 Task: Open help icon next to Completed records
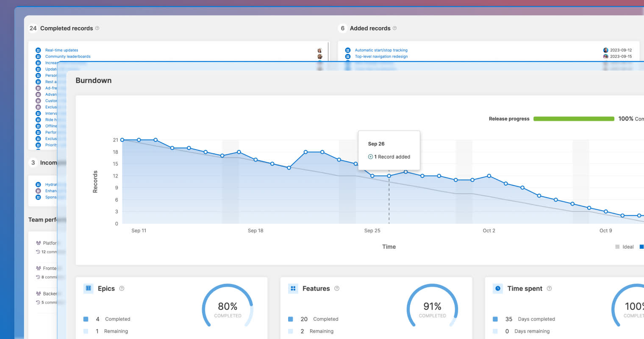[97, 28]
